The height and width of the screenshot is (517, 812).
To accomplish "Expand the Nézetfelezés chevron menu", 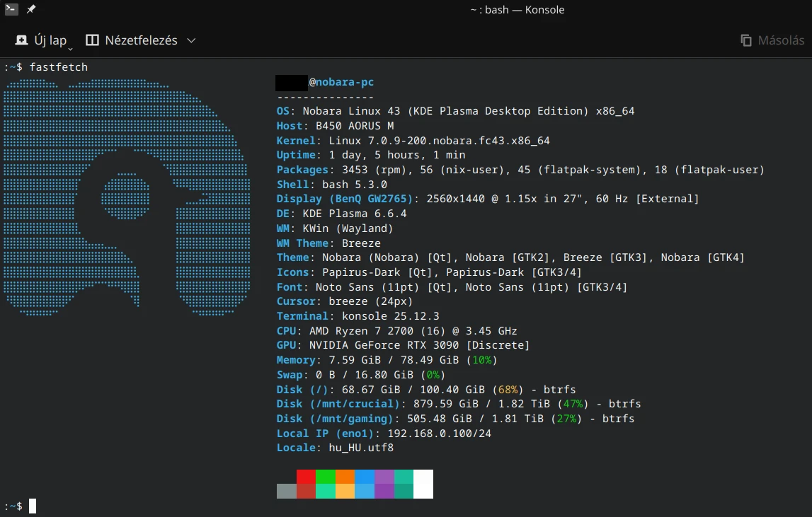I will (191, 40).
